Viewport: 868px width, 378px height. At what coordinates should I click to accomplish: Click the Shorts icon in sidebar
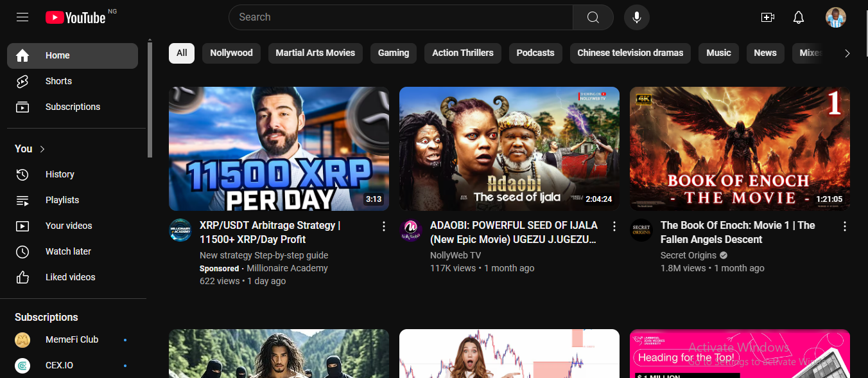pos(22,82)
